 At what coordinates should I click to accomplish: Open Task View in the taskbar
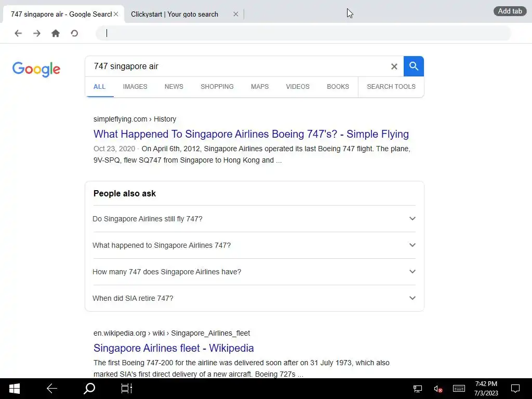127,389
